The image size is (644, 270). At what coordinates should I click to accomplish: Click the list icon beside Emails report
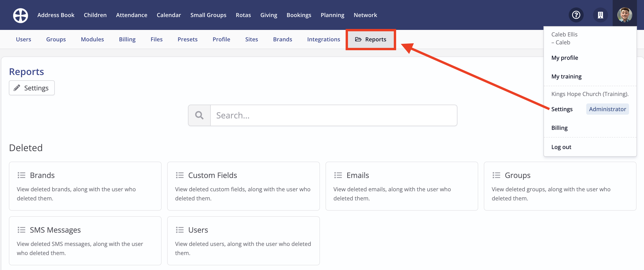(338, 175)
